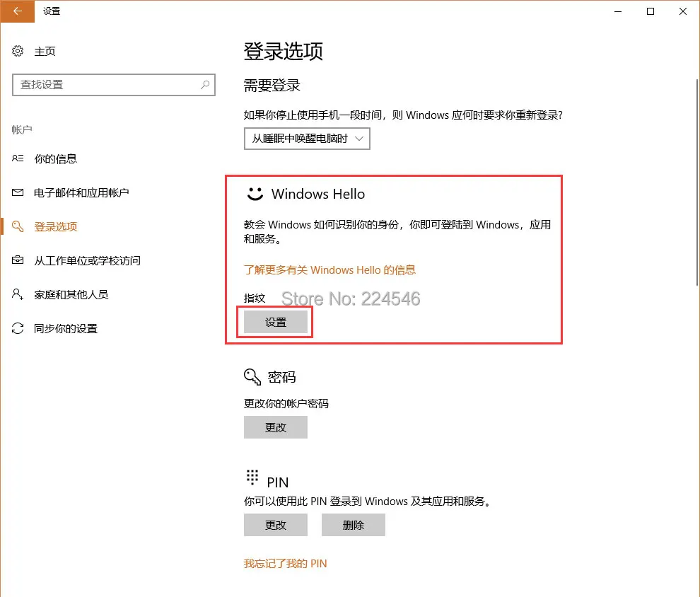
Task: Click 更改 button under PIN
Action: point(276,525)
